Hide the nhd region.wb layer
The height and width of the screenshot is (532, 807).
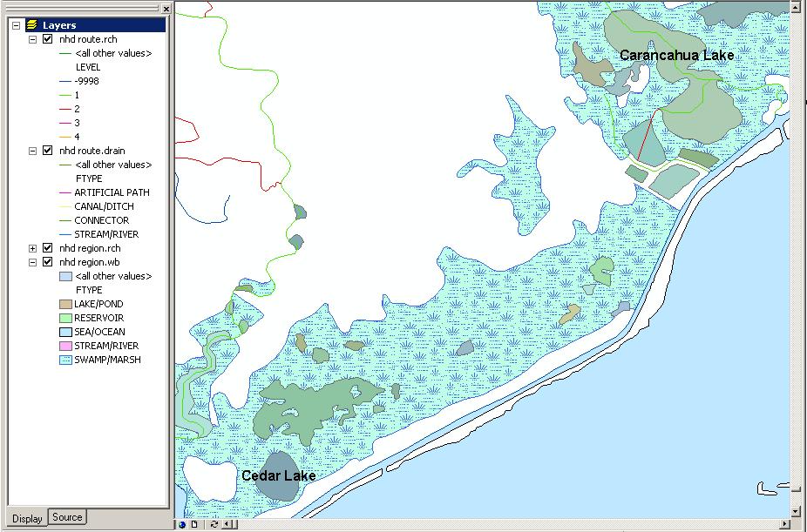coord(48,261)
